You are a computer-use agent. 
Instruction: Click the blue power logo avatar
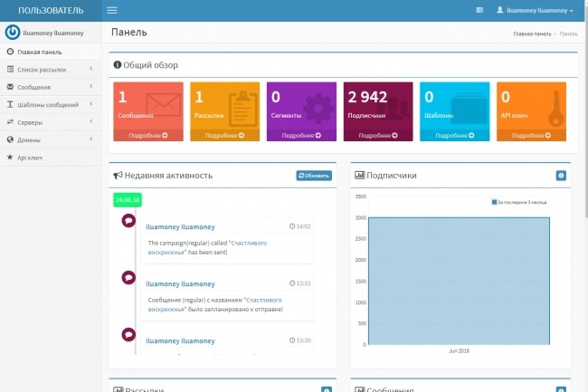click(13, 33)
